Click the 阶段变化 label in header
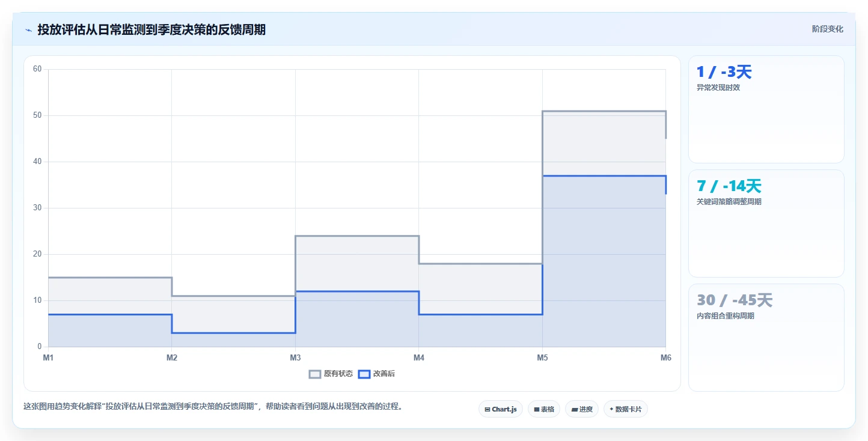868x441 pixels. (828, 29)
